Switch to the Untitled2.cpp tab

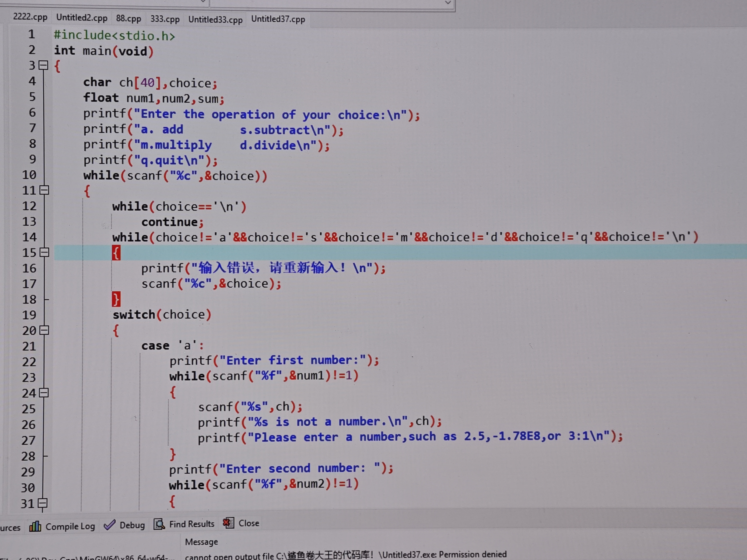coord(82,18)
